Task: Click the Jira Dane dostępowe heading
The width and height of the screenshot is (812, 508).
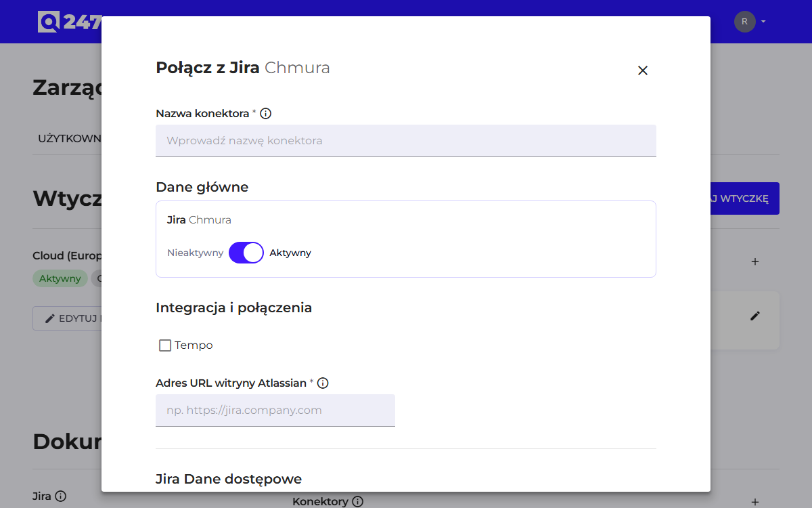Action: point(229,479)
